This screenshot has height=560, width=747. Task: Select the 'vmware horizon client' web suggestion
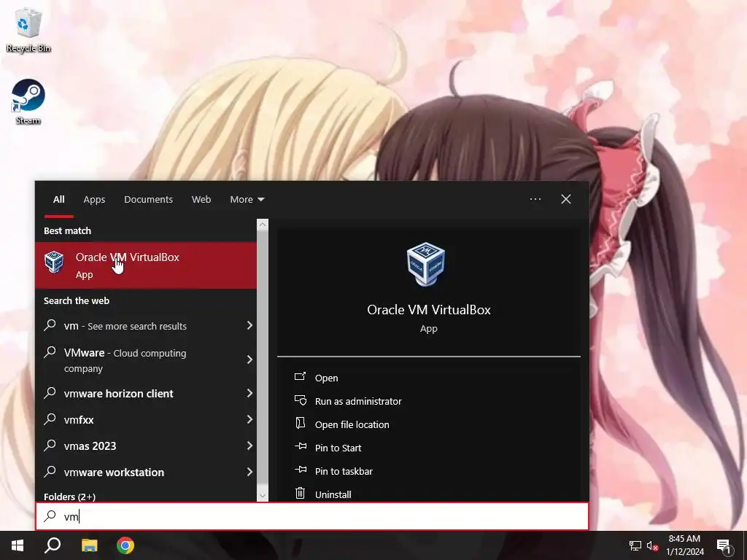coord(146,393)
